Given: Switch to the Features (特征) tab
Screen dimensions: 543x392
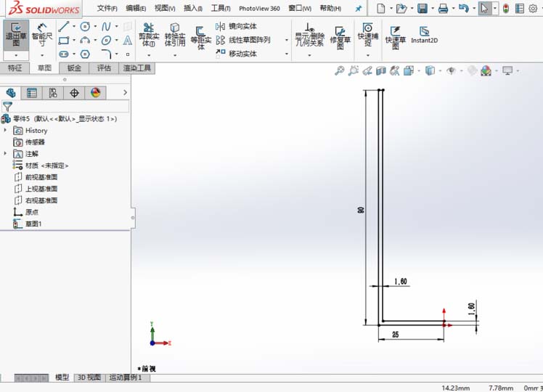Looking at the screenshot, I should (15, 68).
